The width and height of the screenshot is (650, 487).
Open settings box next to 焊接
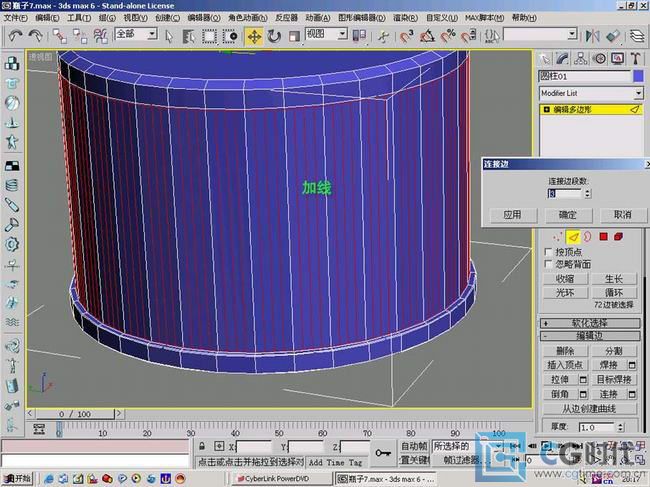tap(632, 365)
